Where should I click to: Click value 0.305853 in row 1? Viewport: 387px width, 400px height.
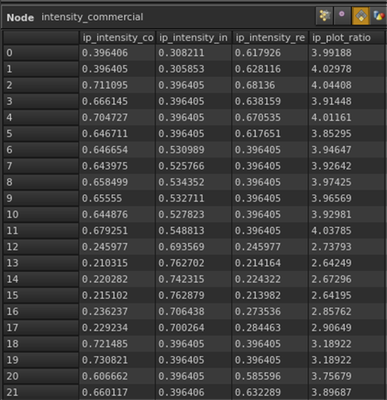[x=181, y=69]
